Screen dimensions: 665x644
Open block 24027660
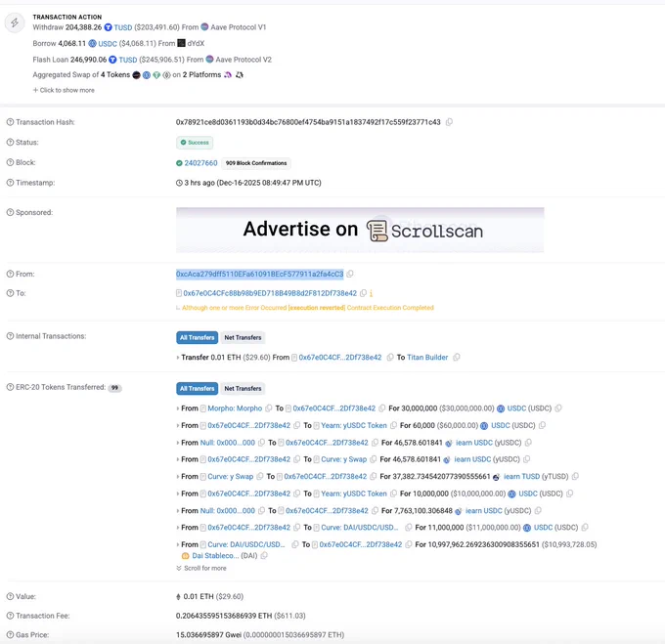coord(200,162)
